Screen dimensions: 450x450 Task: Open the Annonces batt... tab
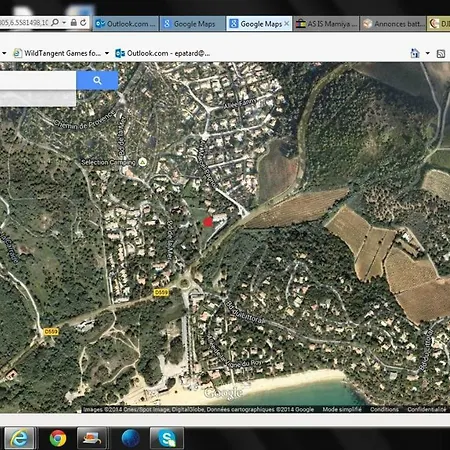pos(393,24)
